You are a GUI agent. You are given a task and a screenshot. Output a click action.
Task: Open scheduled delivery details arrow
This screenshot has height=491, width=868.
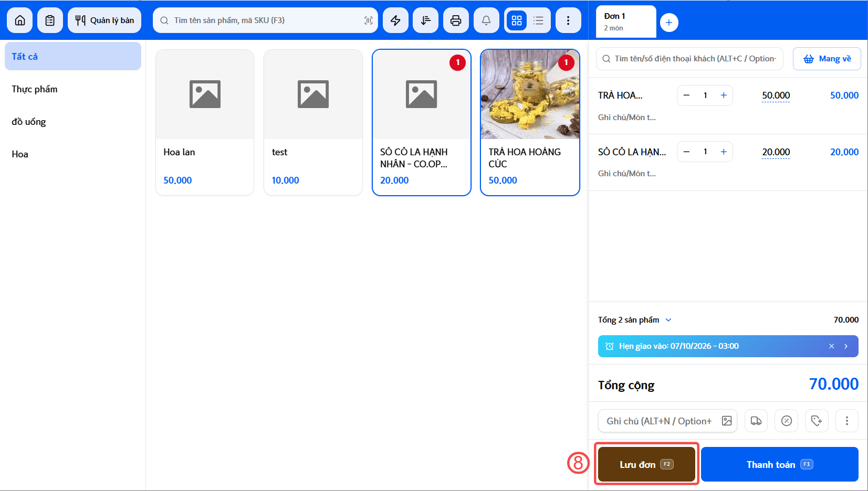coord(846,346)
